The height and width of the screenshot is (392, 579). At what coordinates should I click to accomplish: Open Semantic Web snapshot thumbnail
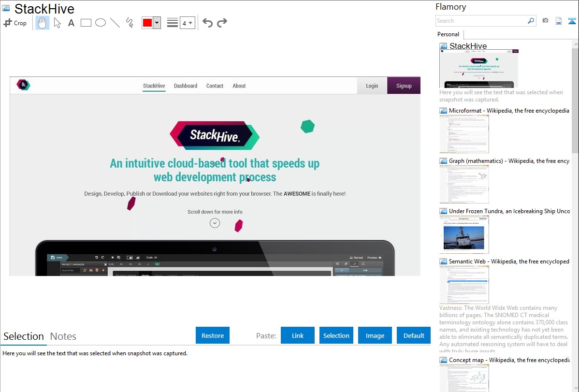point(464,285)
